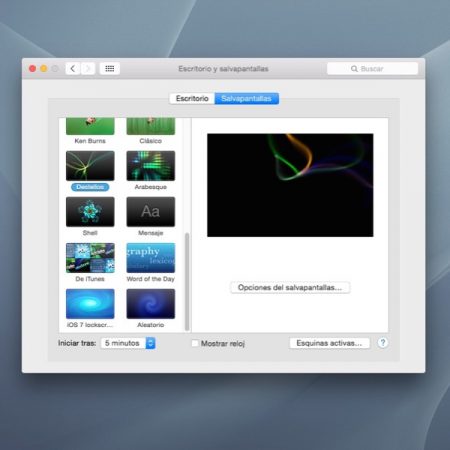Enable the Mostrar reloj checkbox
This screenshot has height=450, width=450.
(195, 343)
